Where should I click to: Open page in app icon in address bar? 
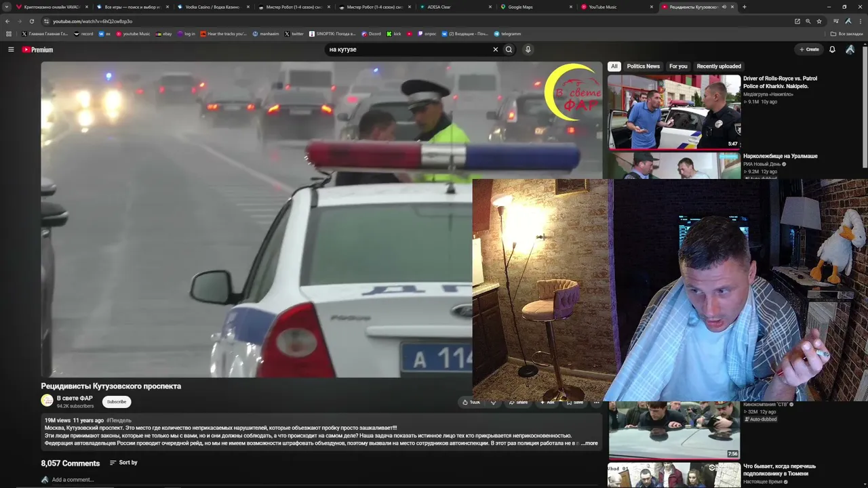pyautogui.click(x=797, y=21)
